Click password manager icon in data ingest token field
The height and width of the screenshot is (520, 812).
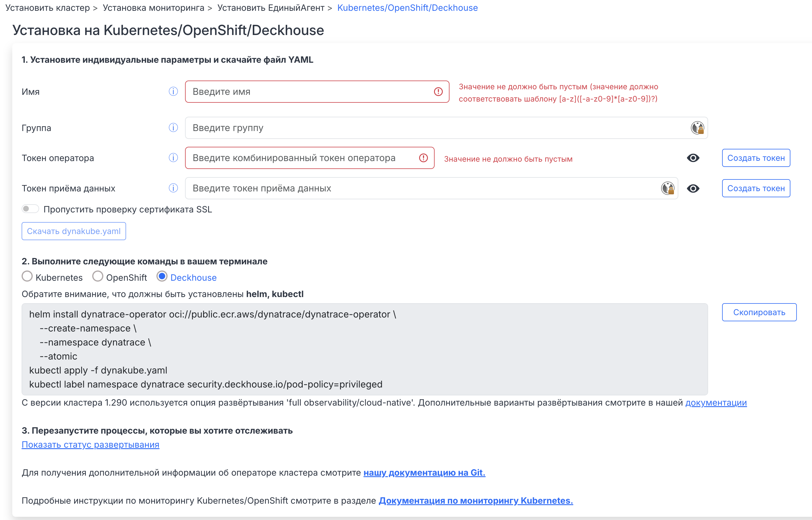click(668, 189)
